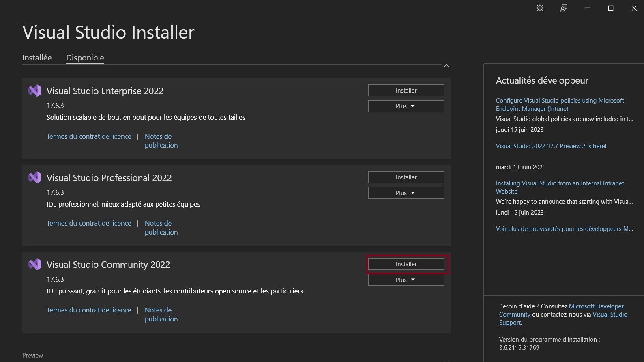This screenshot has width=644, height=362.
Task: Install Visual Studio Community 2022
Action: click(406, 264)
